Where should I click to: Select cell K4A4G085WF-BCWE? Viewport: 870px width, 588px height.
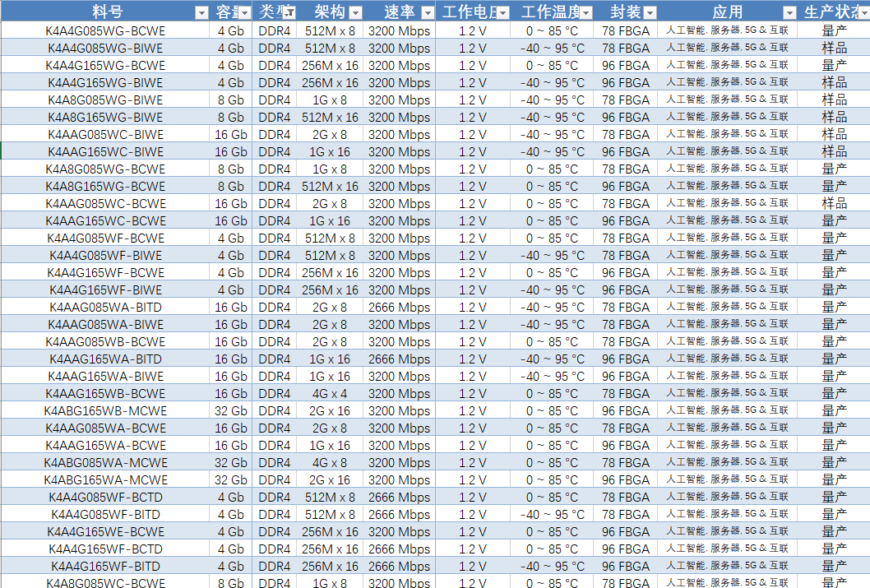[105, 238]
